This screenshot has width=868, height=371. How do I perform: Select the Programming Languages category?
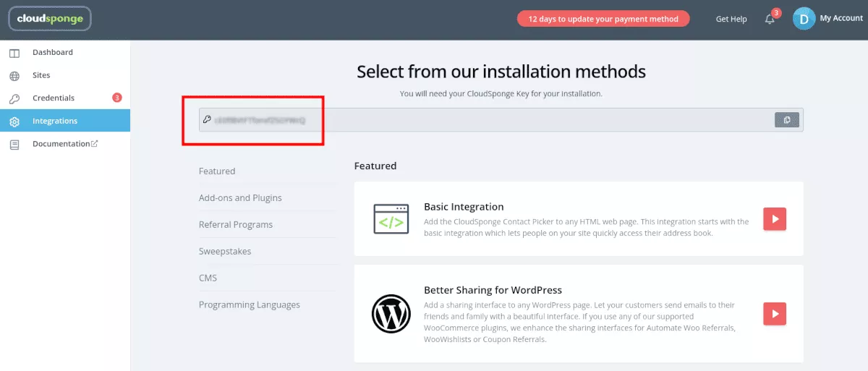pos(250,305)
